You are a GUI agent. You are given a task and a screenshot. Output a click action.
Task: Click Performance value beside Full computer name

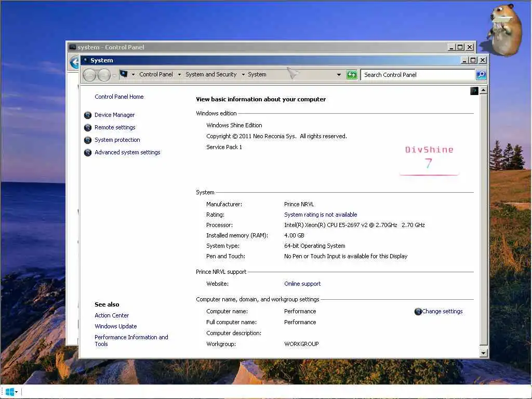pyautogui.click(x=300, y=322)
